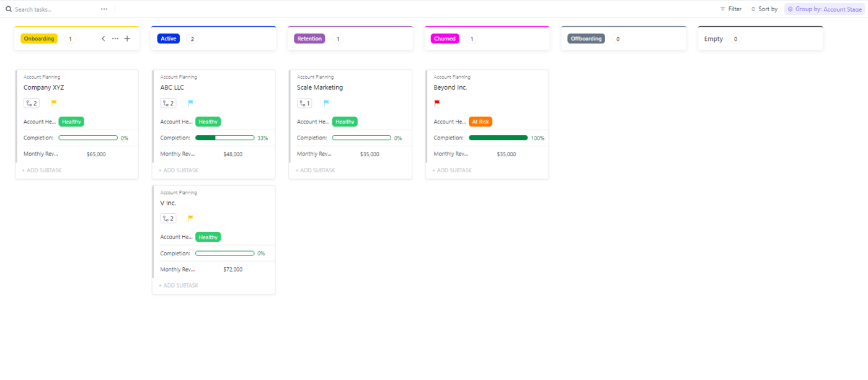Collapse the Onboarding column with the arrow
The height and width of the screenshot is (380, 868).
[x=103, y=38]
